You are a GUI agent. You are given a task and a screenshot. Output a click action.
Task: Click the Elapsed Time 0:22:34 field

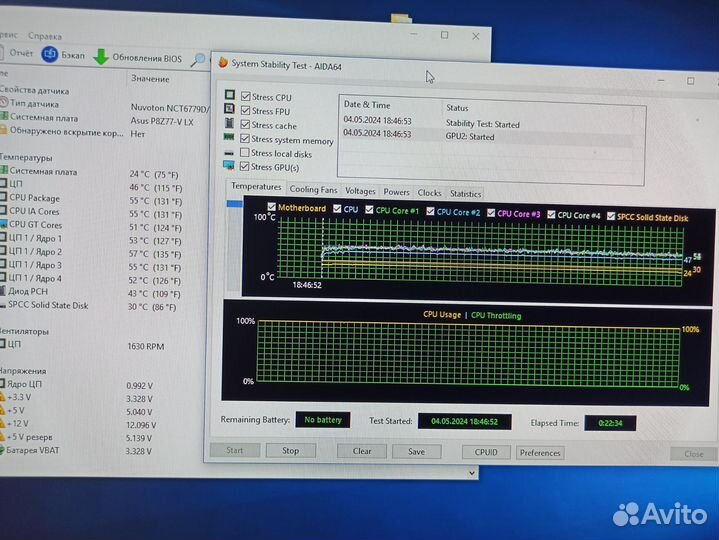(610, 423)
